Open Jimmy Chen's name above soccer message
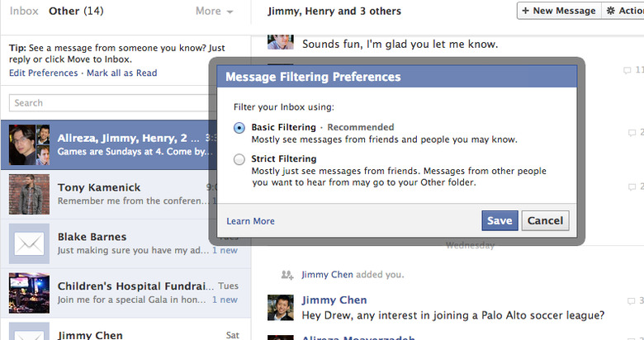644x340 pixels. point(334,300)
